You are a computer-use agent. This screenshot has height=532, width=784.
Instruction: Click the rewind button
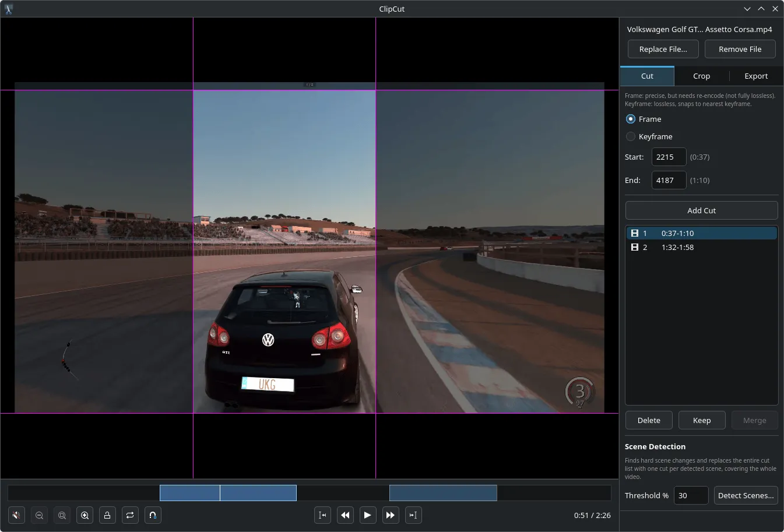point(345,515)
